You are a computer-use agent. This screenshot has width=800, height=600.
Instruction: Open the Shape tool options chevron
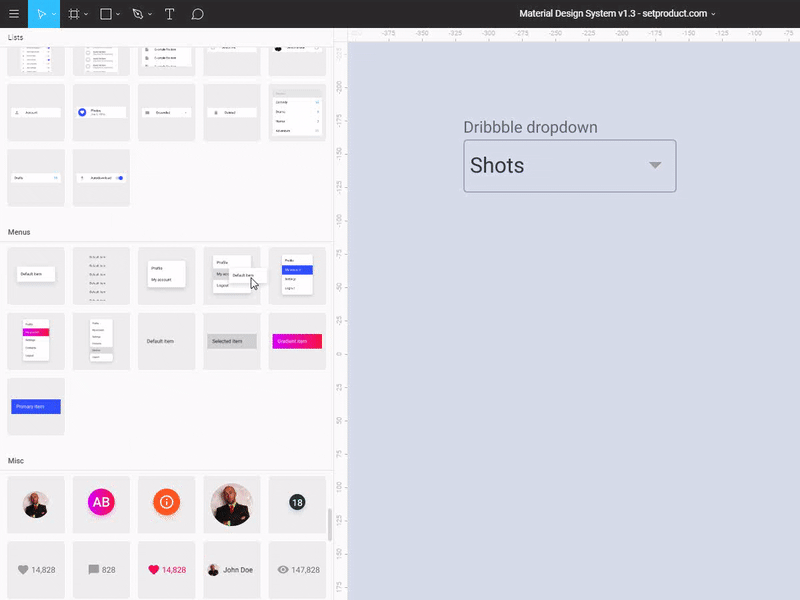(x=118, y=14)
